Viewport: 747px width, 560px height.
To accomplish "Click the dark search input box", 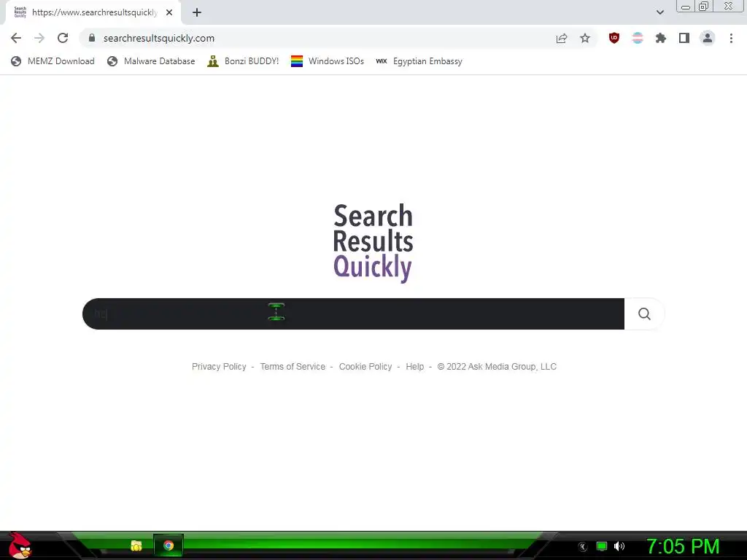I will click(x=353, y=314).
